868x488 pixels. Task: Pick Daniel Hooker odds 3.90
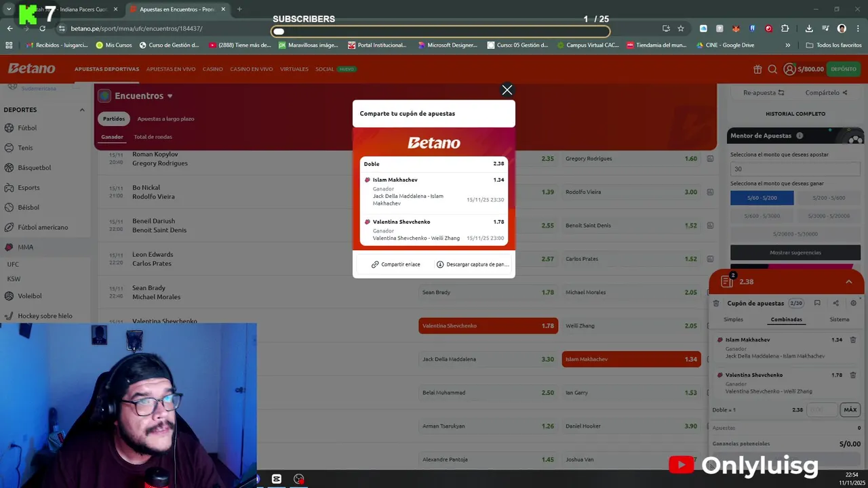coord(631,426)
